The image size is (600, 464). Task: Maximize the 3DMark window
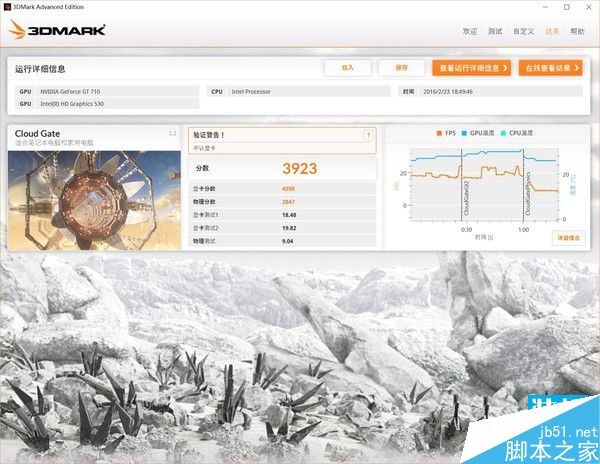pyautogui.click(x=567, y=7)
